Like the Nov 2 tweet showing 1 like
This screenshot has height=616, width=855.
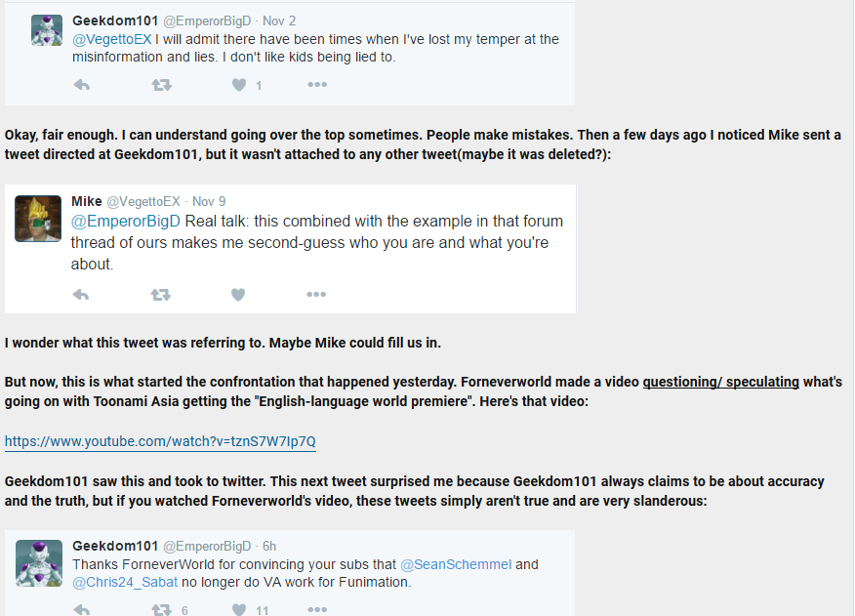pos(239,85)
